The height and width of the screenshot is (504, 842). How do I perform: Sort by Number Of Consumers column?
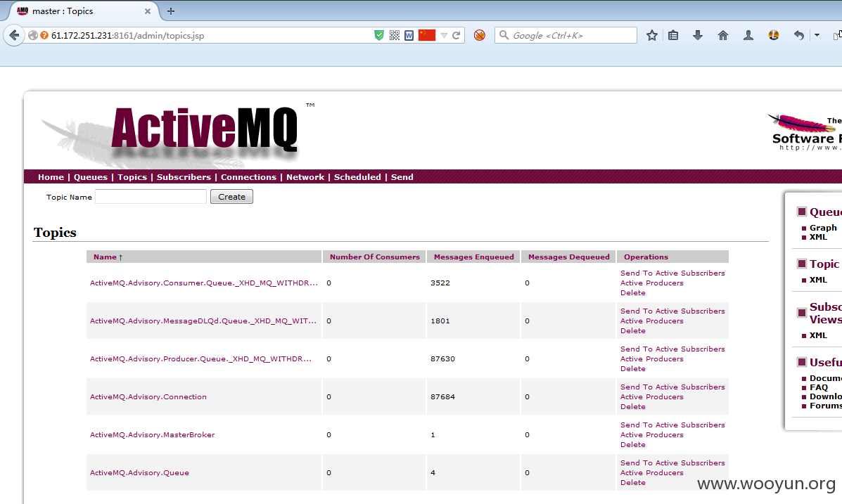pyautogui.click(x=375, y=257)
